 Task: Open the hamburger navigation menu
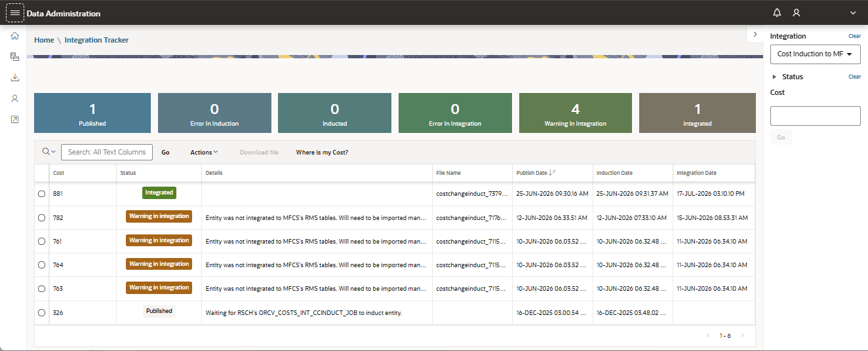point(15,12)
